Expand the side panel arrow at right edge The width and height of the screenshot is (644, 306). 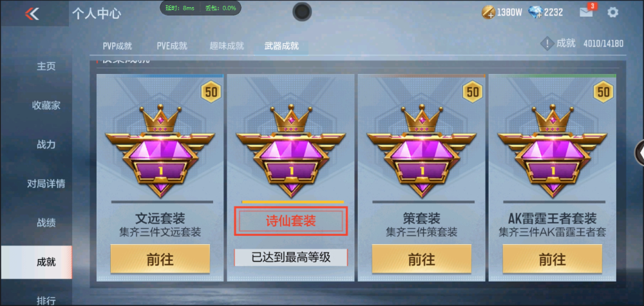[x=640, y=153]
